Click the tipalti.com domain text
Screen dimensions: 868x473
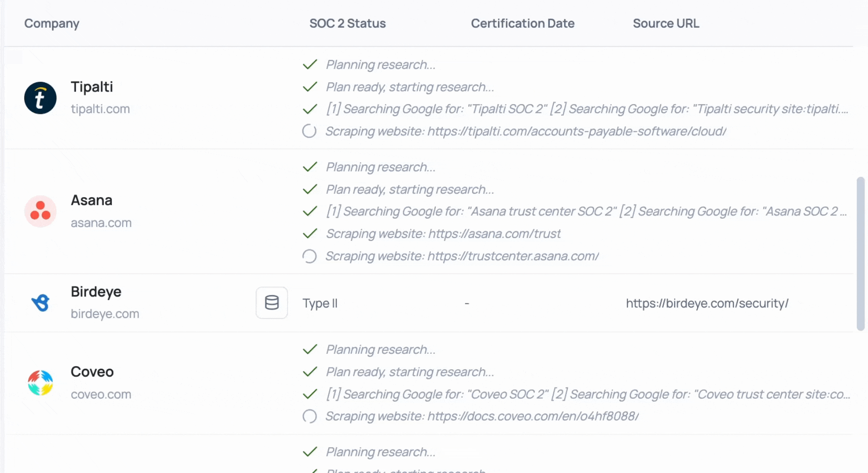coord(100,109)
